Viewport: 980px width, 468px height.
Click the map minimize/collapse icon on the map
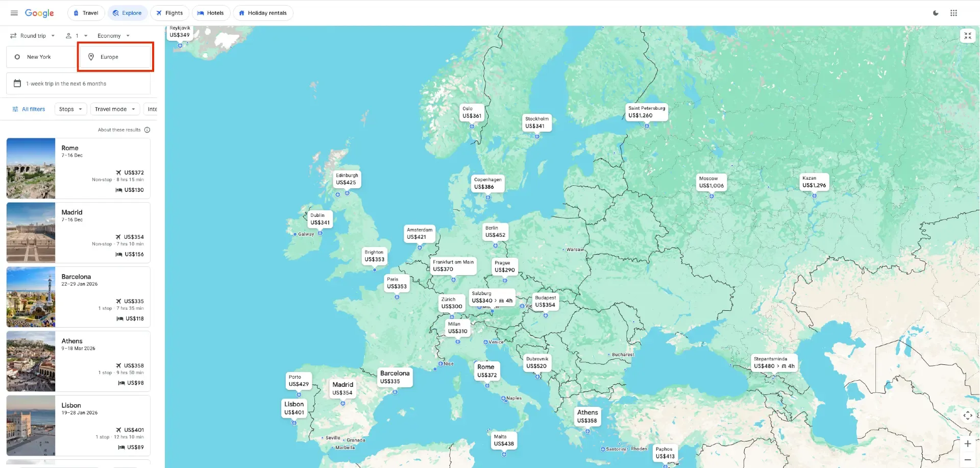point(968,36)
